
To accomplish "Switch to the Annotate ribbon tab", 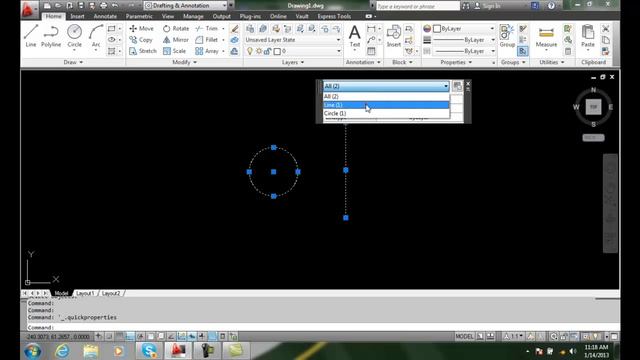I will click(105, 16).
